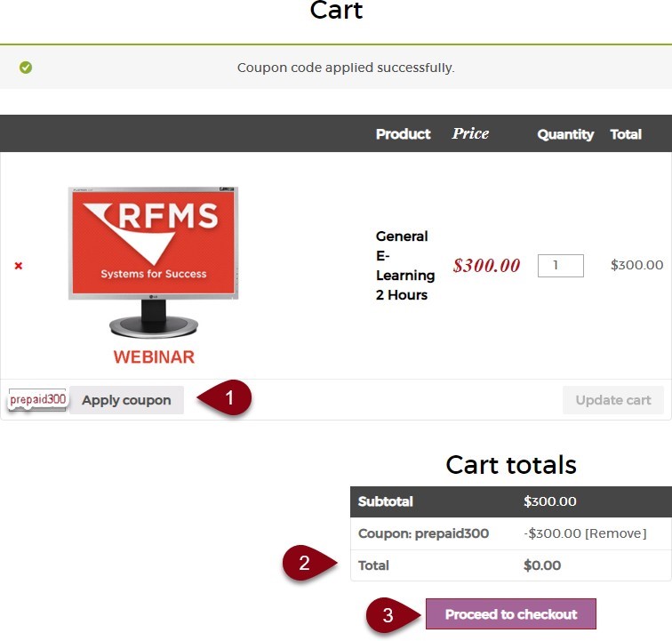Click into the quantity field showing 1

click(x=561, y=266)
